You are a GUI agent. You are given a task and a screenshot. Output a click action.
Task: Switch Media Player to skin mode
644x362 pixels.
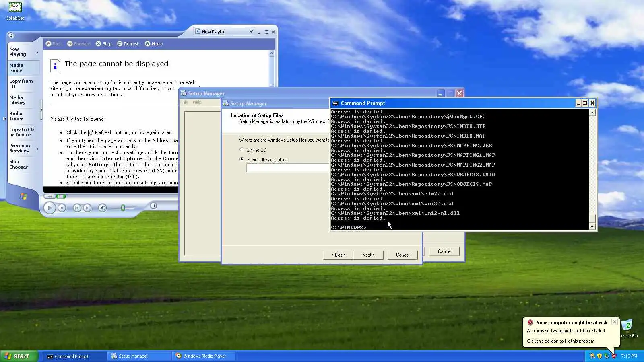point(153,206)
